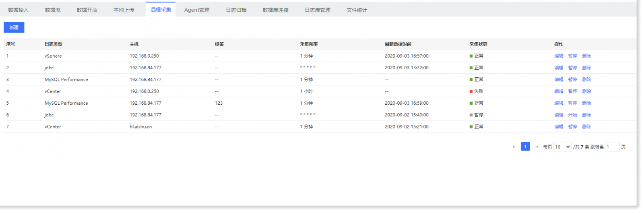This screenshot has width=644, height=213.
Task: Open the per-page count dropdown
Action: 562,147
